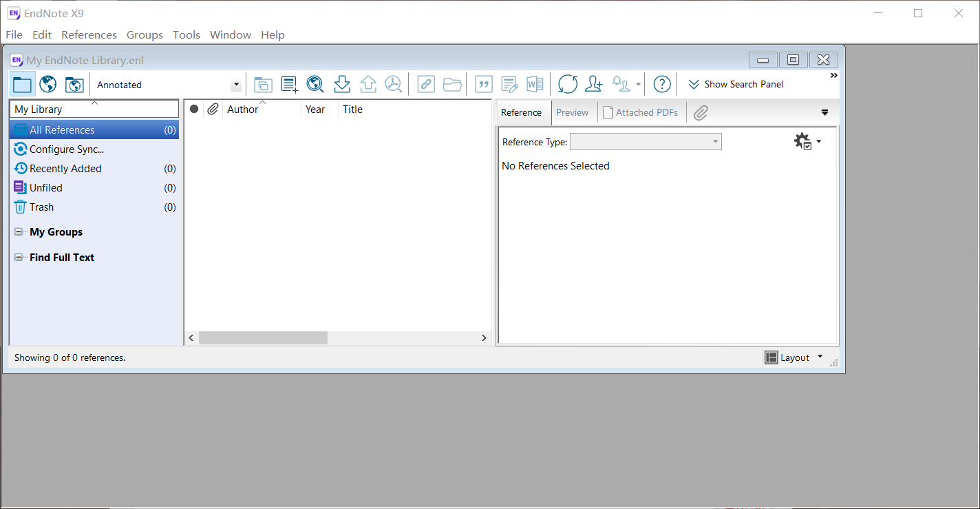The height and width of the screenshot is (509, 980).
Task: Collapse Find Full Text section
Action: pos(19,258)
